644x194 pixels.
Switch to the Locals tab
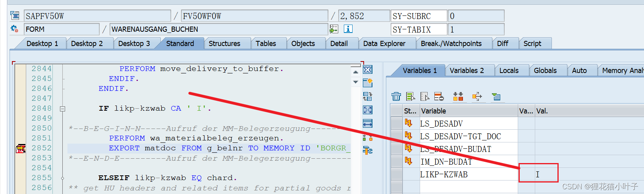(509, 71)
